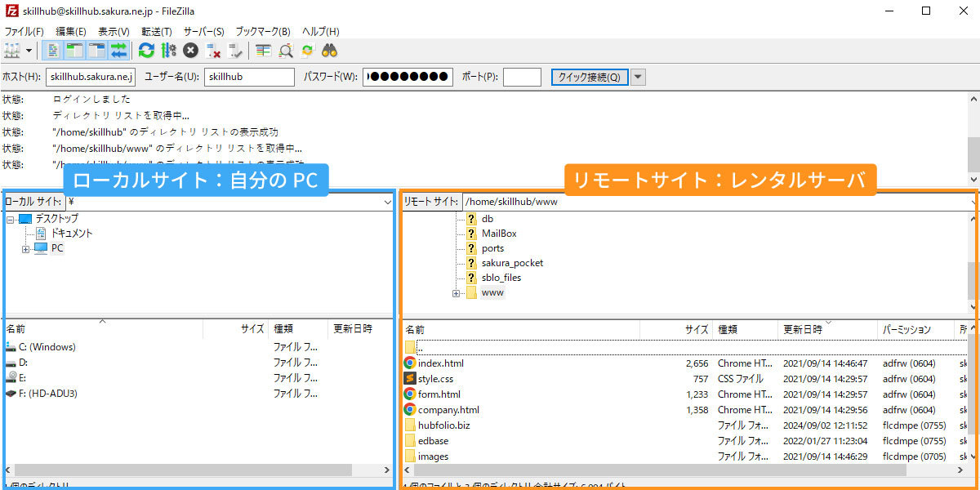Open the parent directory '..' entry
Image resolution: width=980 pixels, height=490 pixels.
coord(420,348)
